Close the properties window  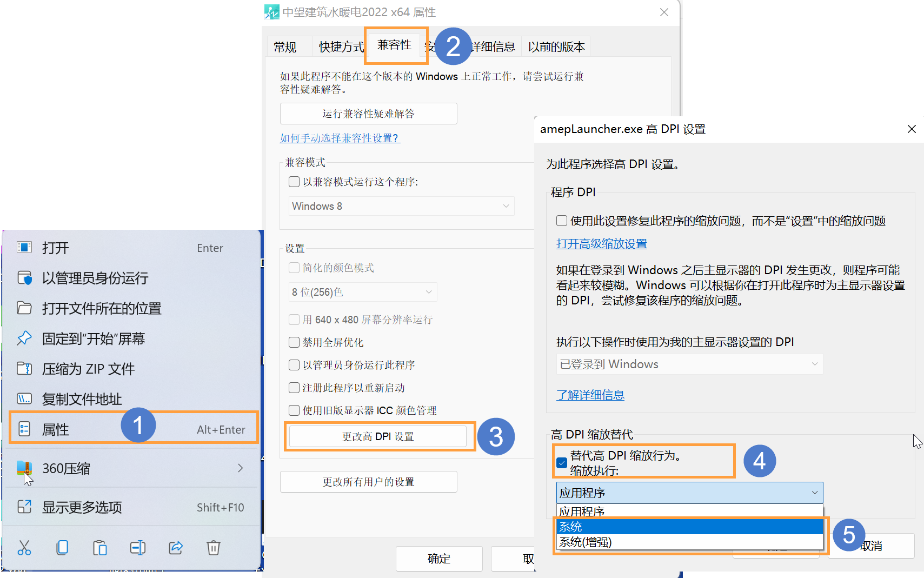[x=664, y=12]
